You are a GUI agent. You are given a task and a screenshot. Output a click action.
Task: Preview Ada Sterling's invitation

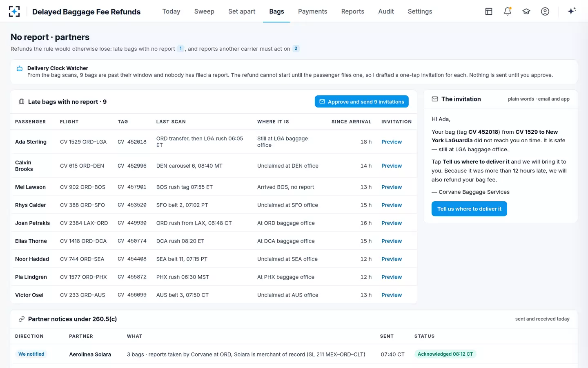tap(392, 142)
